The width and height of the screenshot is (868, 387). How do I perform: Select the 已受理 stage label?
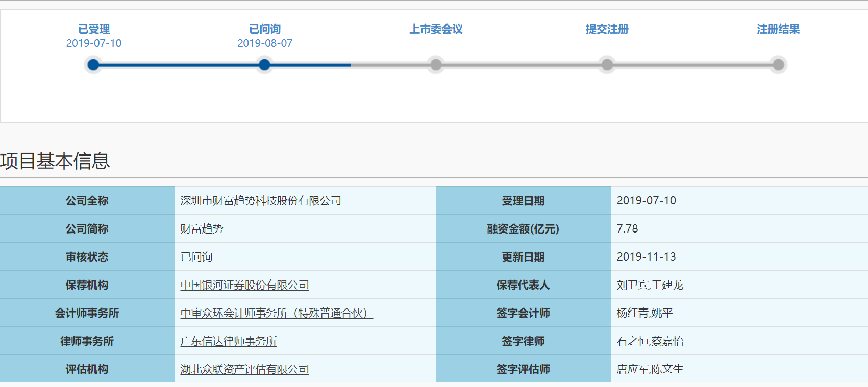click(94, 29)
